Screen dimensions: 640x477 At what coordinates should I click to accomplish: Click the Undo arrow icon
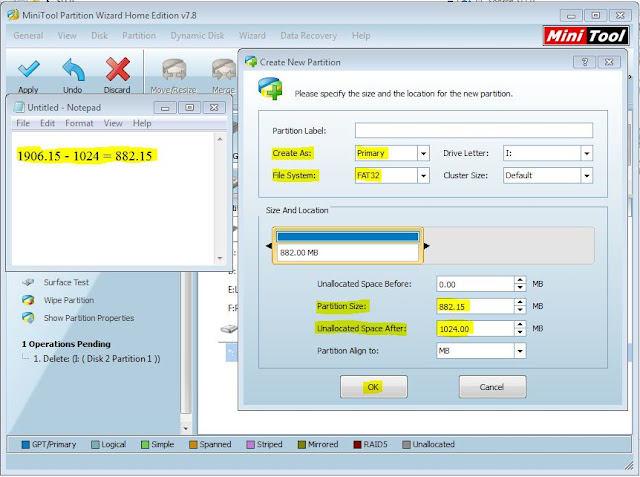point(73,69)
